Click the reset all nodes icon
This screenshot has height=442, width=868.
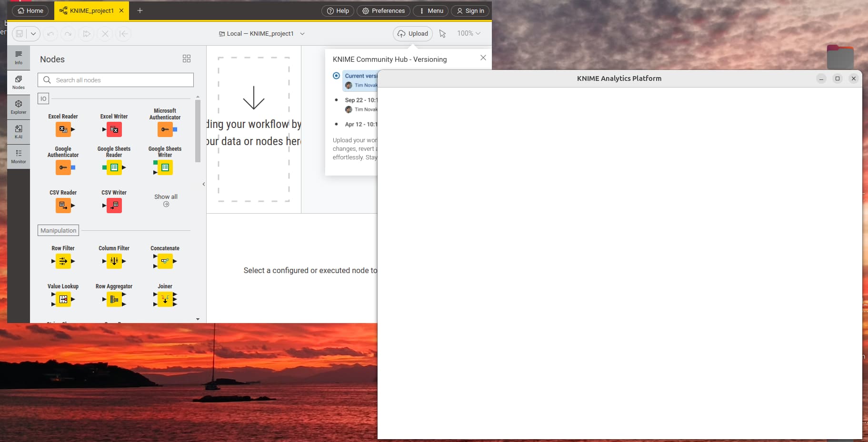click(x=123, y=34)
